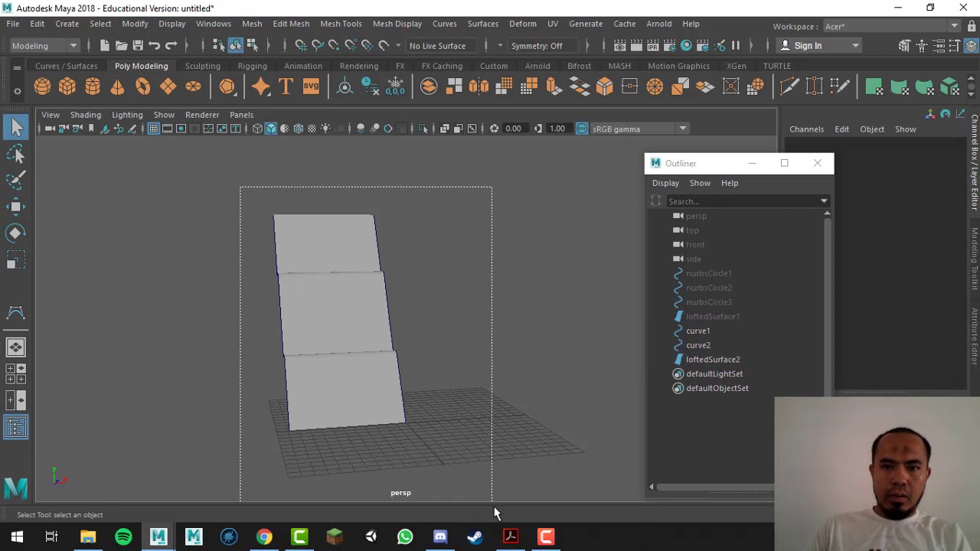Click the Center Pivot shelf icon

(x=345, y=86)
